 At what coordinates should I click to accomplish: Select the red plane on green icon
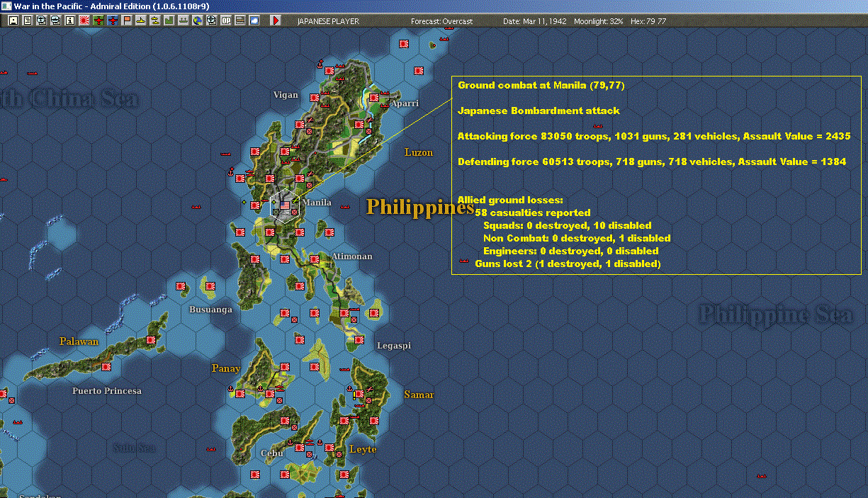99,21
